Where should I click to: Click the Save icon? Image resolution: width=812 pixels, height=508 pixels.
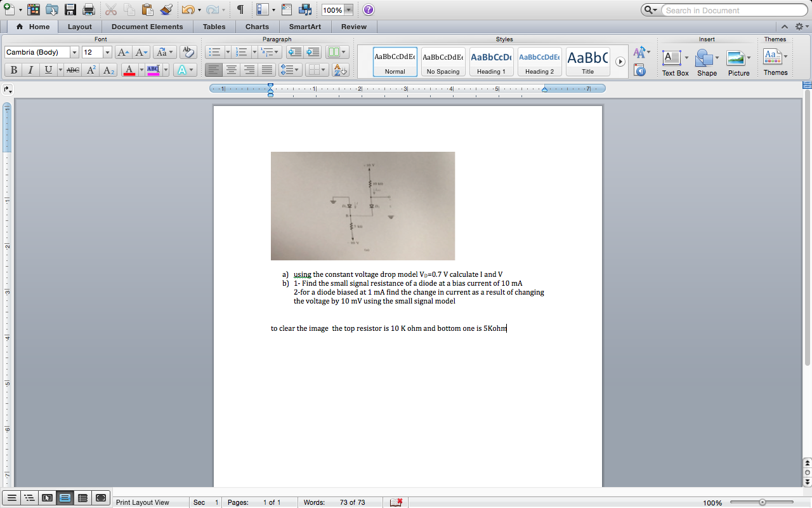[70, 10]
